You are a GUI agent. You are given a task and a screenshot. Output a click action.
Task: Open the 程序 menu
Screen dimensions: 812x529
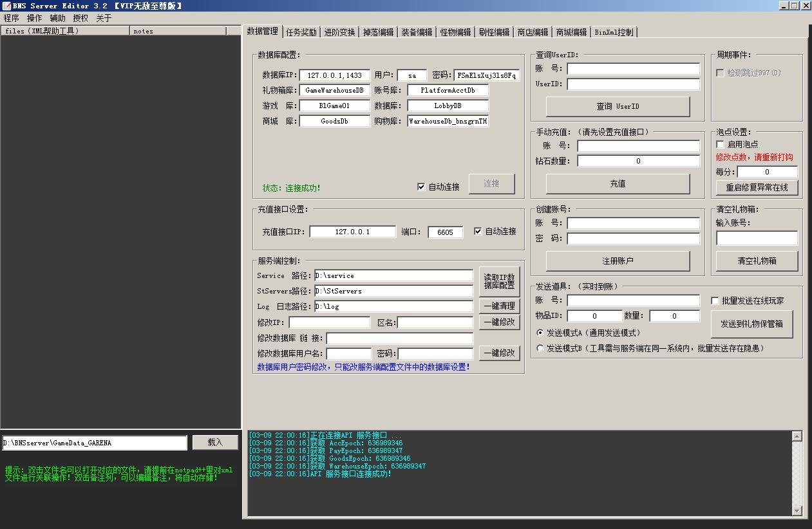coord(12,18)
